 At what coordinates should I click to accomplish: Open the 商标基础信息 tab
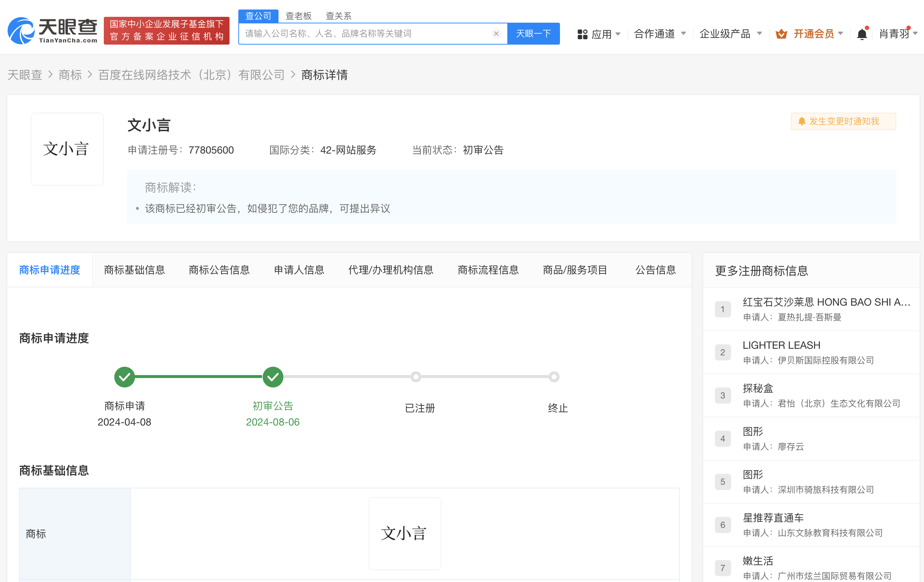(134, 270)
